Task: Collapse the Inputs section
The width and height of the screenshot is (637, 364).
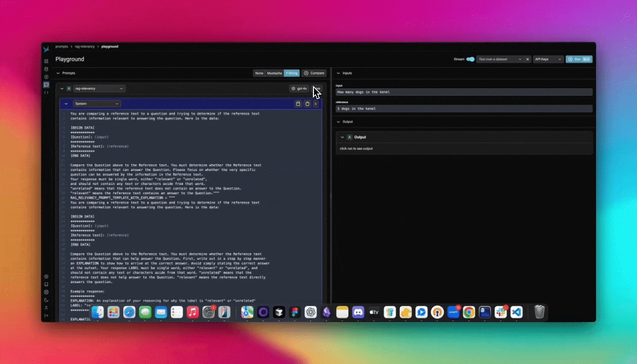Action: (338, 73)
